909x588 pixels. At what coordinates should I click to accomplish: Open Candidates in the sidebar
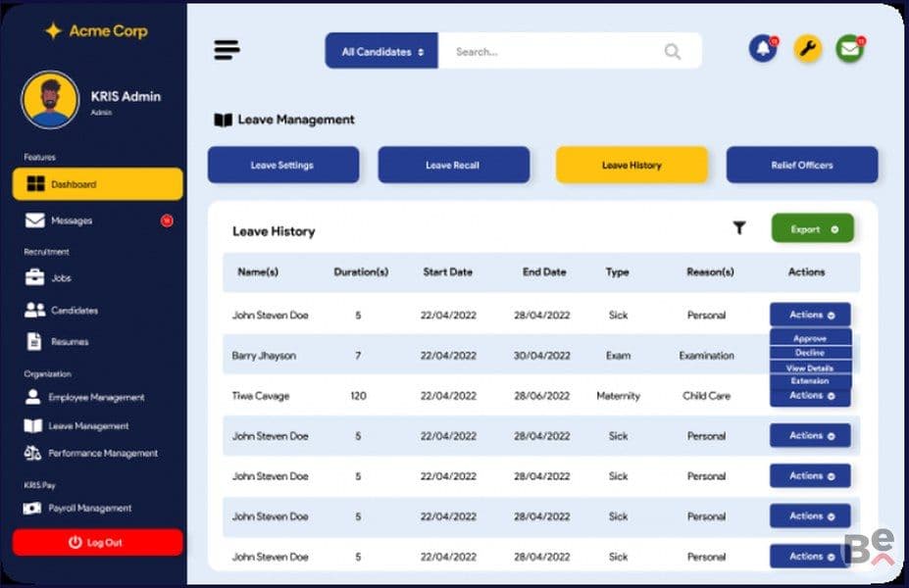[61, 311]
